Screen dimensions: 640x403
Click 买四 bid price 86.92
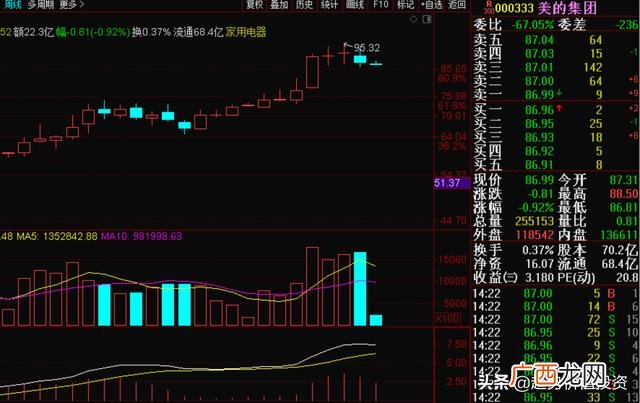coord(539,151)
